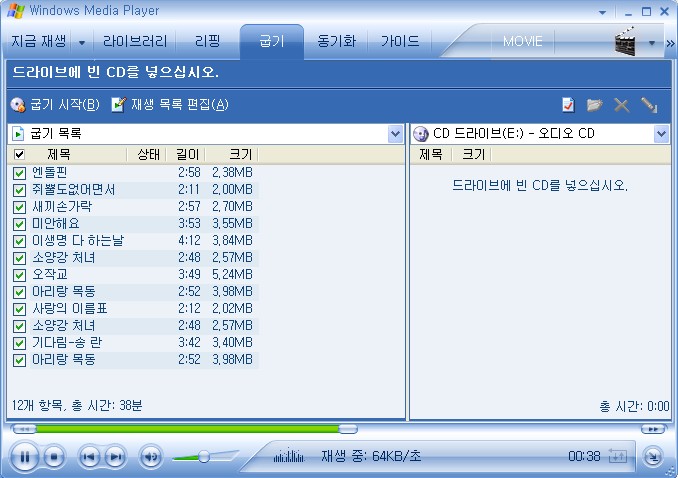Open the 동기화 tab
678x478 pixels.
[x=336, y=41]
